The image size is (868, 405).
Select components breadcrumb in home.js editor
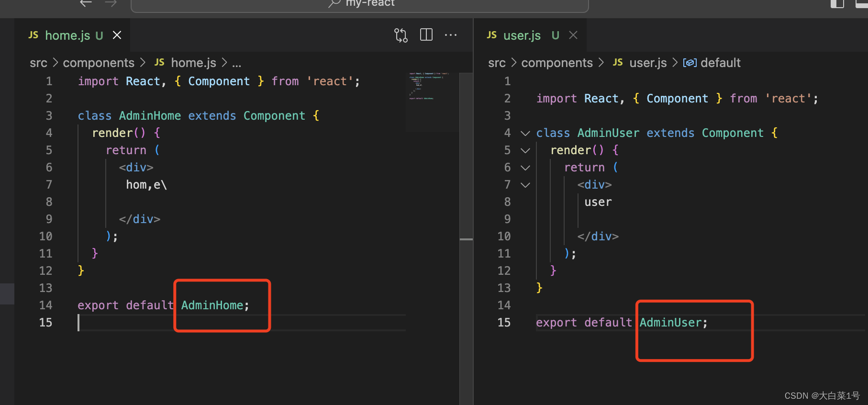click(x=99, y=63)
